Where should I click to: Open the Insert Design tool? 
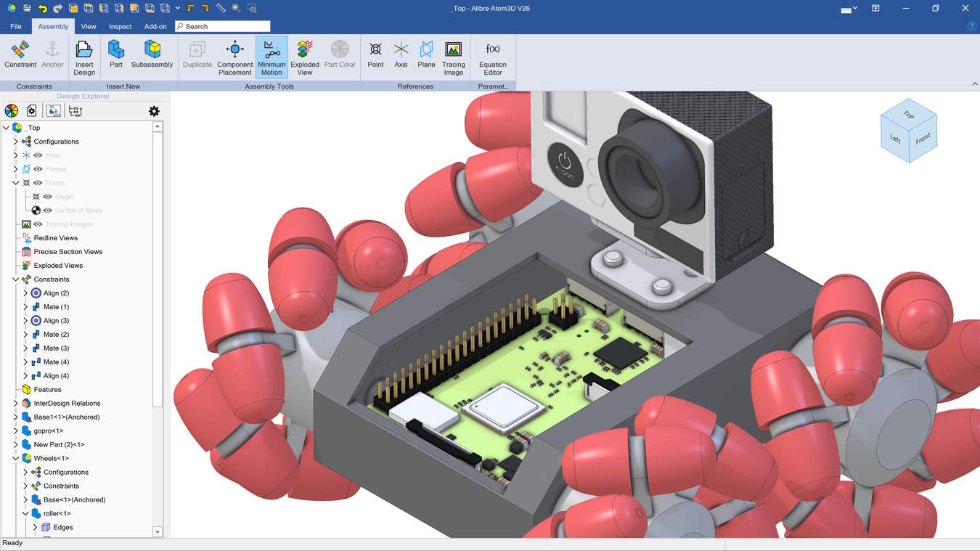coord(83,57)
